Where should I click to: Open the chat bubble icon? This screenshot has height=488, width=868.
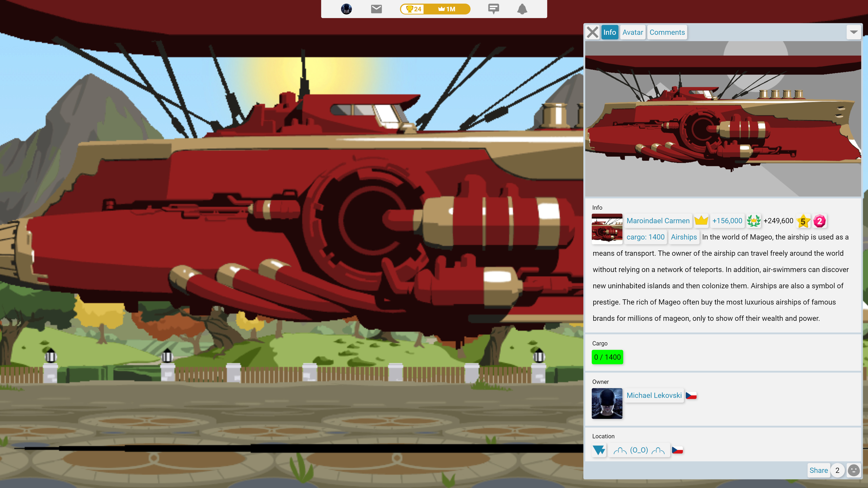point(493,9)
